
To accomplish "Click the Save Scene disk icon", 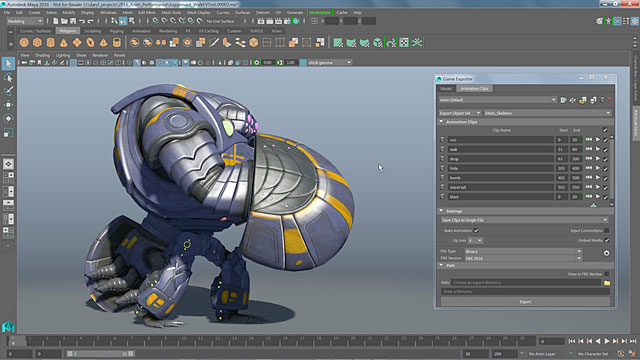I will tap(73, 21).
